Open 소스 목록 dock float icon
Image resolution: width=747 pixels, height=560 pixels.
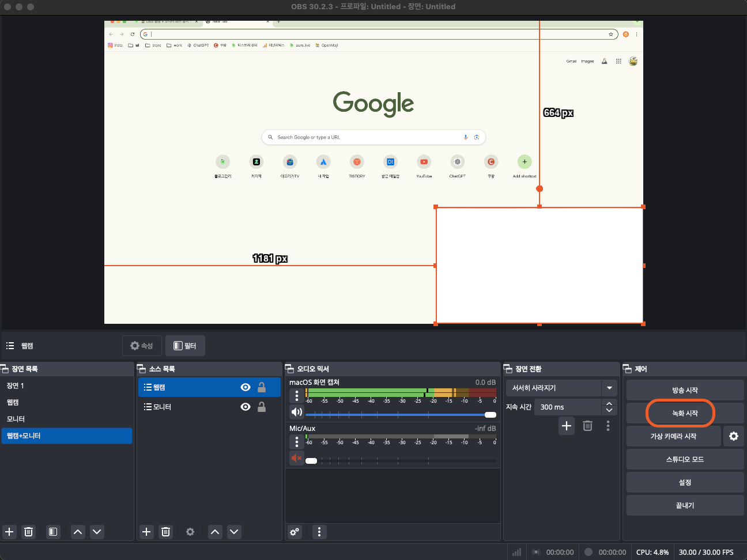click(141, 369)
